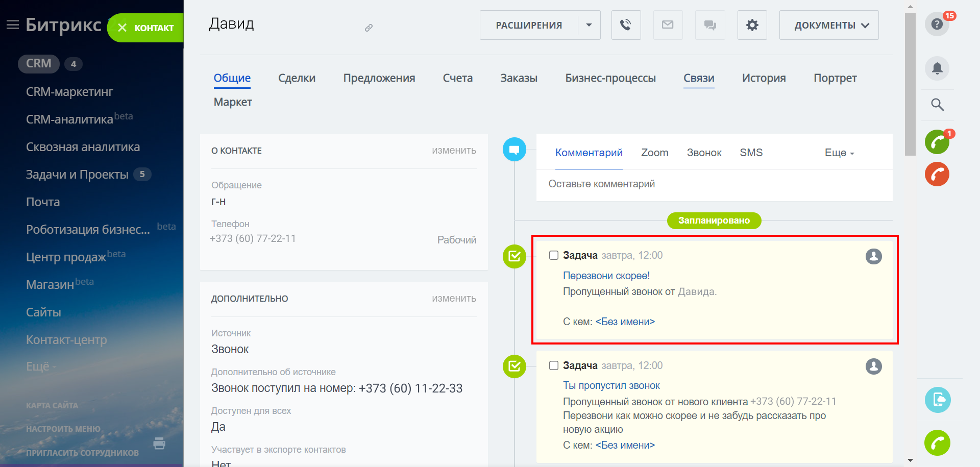This screenshot has width=980, height=467.
Task: Click the phone call icon in header
Action: (626, 25)
